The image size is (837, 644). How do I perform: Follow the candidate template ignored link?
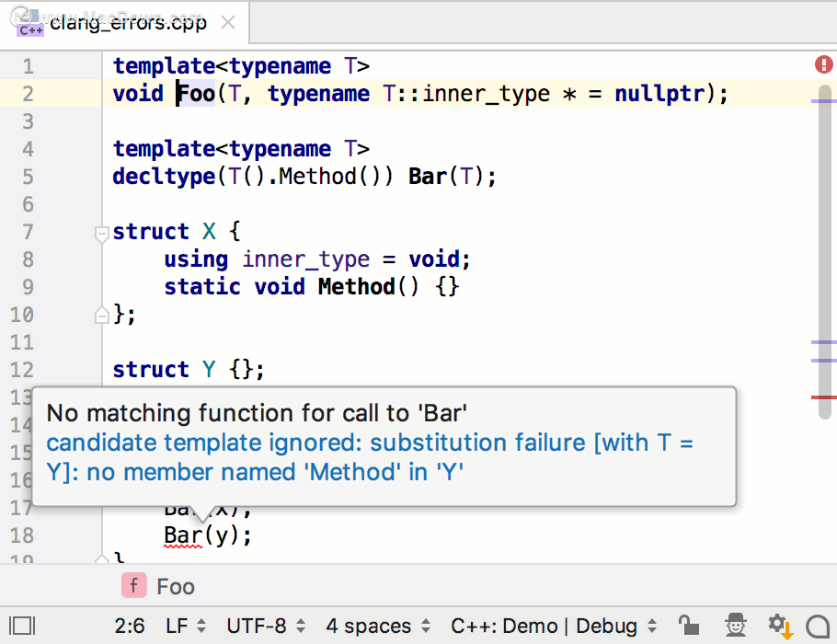370,457
